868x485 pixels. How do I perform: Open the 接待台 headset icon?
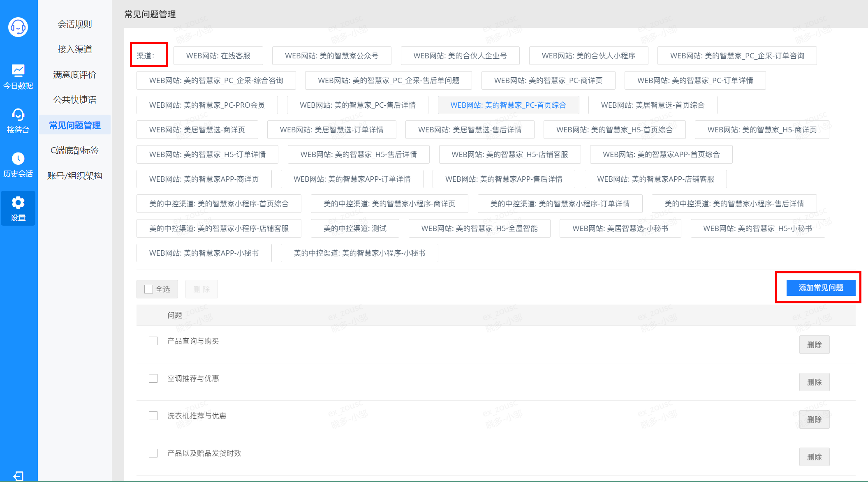click(x=18, y=114)
